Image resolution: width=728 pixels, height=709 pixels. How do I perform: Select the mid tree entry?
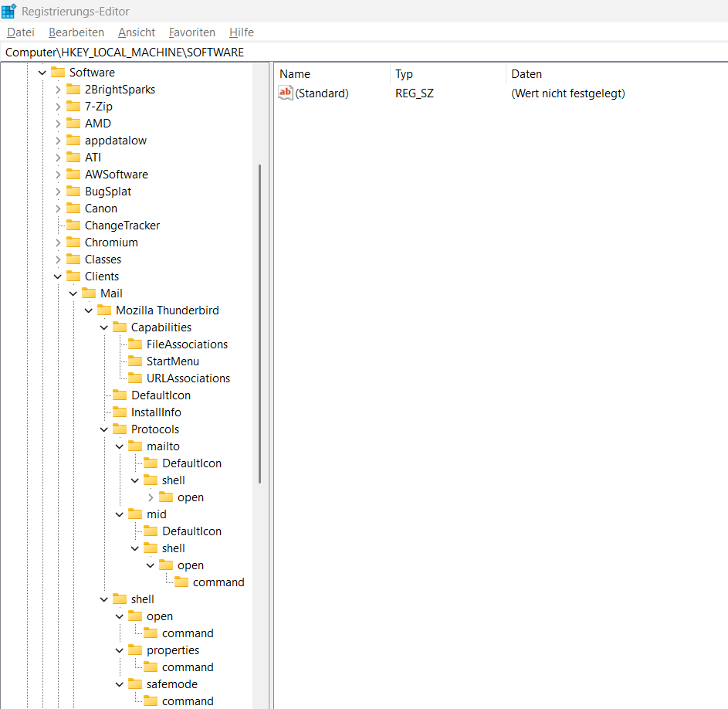157,514
